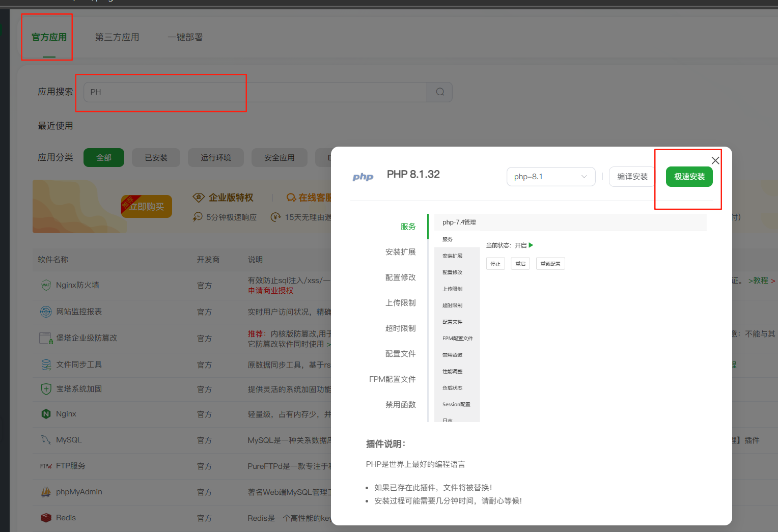Click the 文件同步工具 icon
Image resolution: width=778 pixels, height=532 pixels.
pos(46,365)
